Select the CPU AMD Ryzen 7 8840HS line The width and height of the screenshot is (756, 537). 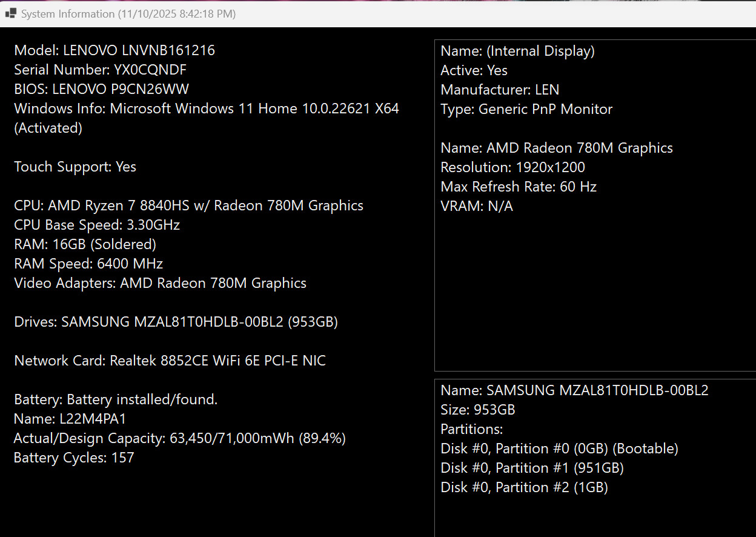[189, 205]
